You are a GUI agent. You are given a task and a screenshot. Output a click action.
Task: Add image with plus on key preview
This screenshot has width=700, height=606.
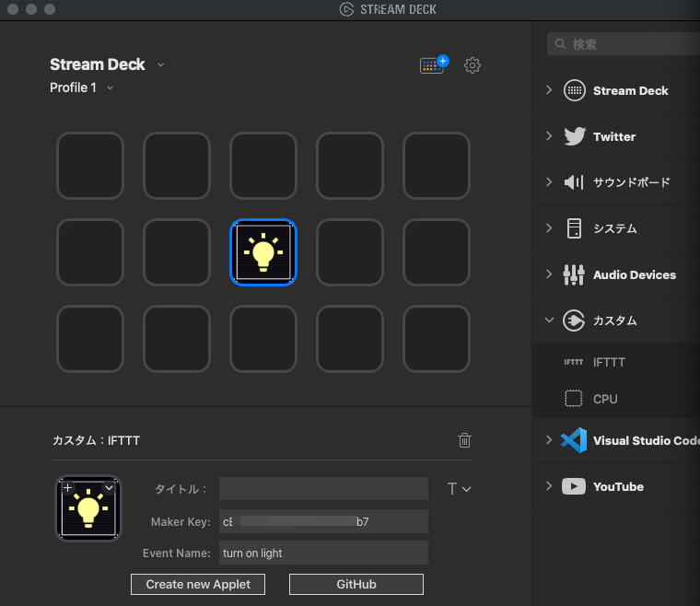coord(68,487)
